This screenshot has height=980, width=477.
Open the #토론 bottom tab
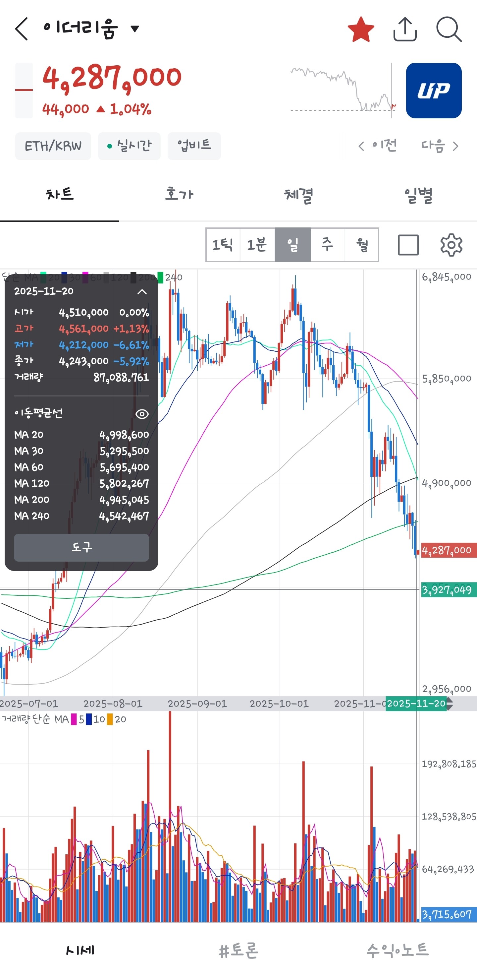click(x=239, y=950)
